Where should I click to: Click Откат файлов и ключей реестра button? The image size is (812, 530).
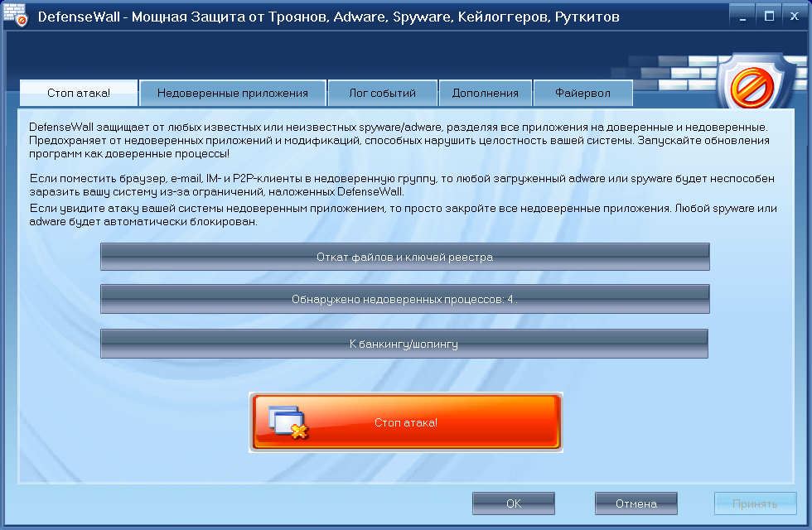tap(405, 257)
